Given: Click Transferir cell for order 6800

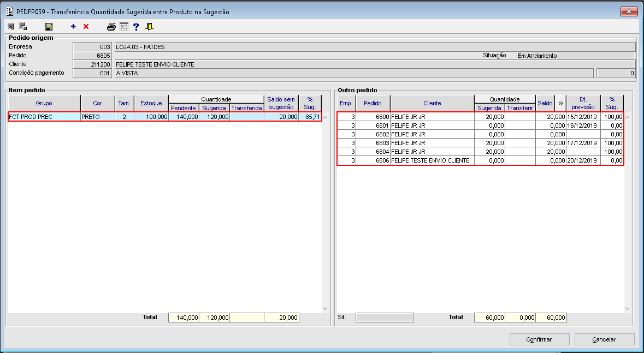Looking at the screenshot, I should 520,117.
